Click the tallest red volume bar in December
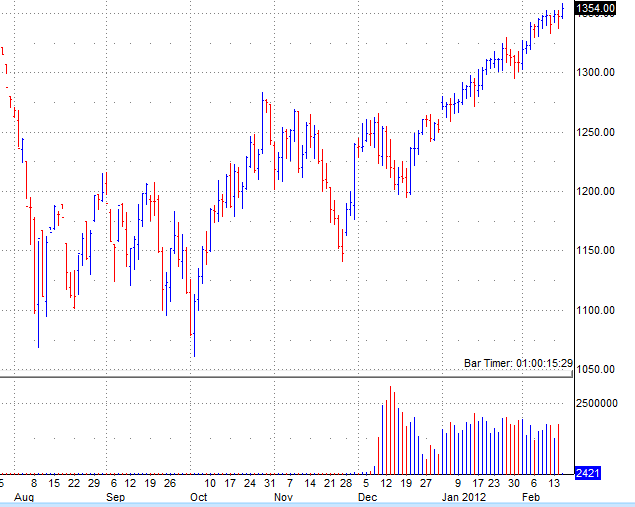Viewport: 635px width, 507px height. [x=390, y=430]
